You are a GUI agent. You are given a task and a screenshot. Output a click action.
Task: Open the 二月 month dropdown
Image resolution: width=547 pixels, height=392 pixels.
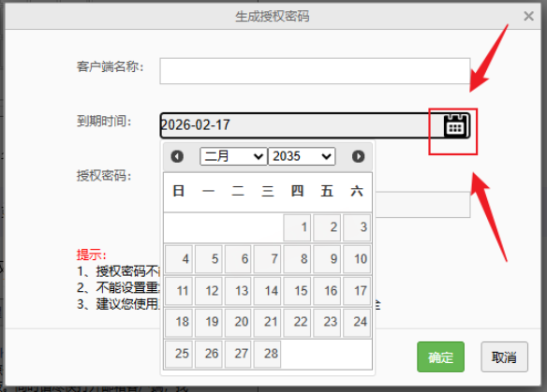[233, 156]
